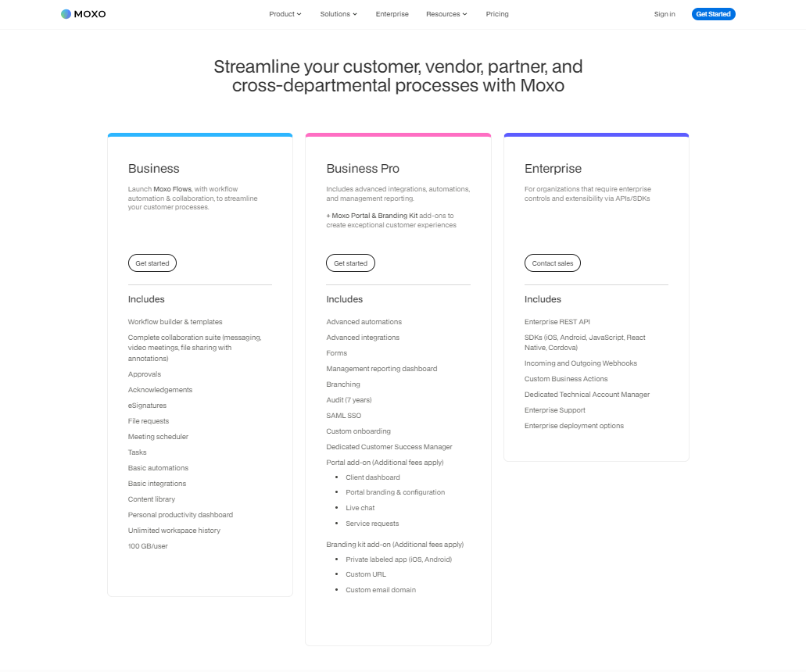The height and width of the screenshot is (672, 806).
Task: Select the Advanced automations feature
Action: point(364,321)
